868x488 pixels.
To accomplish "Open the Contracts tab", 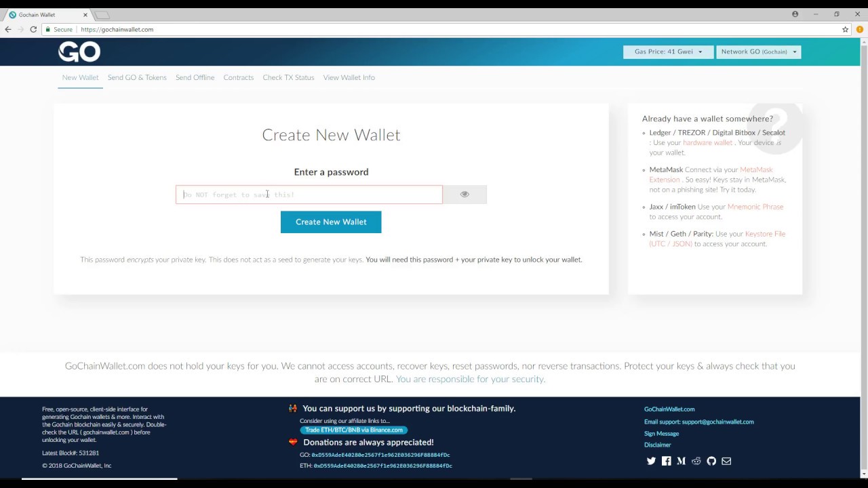I will click(238, 77).
